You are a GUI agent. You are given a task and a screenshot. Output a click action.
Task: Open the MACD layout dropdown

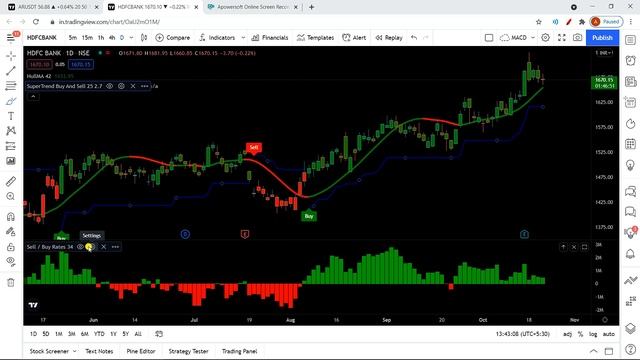click(533, 38)
